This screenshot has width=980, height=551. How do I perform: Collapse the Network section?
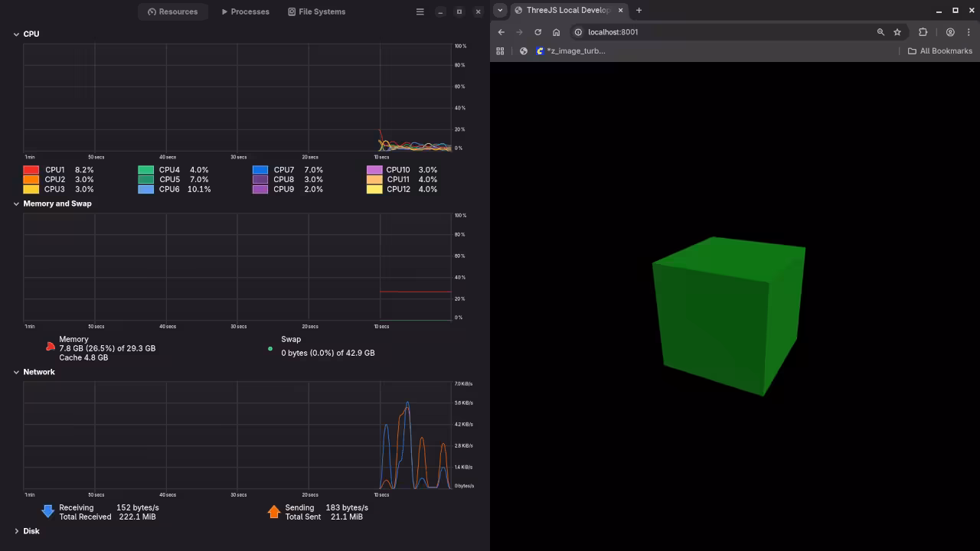tap(16, 372)
